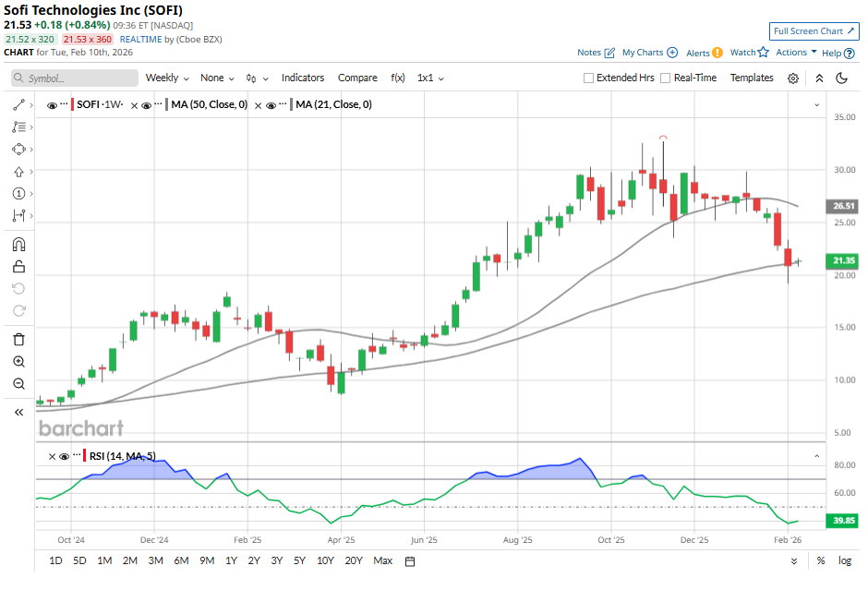Open the Indicators menu
868x590 pixels.
point(303,78)
